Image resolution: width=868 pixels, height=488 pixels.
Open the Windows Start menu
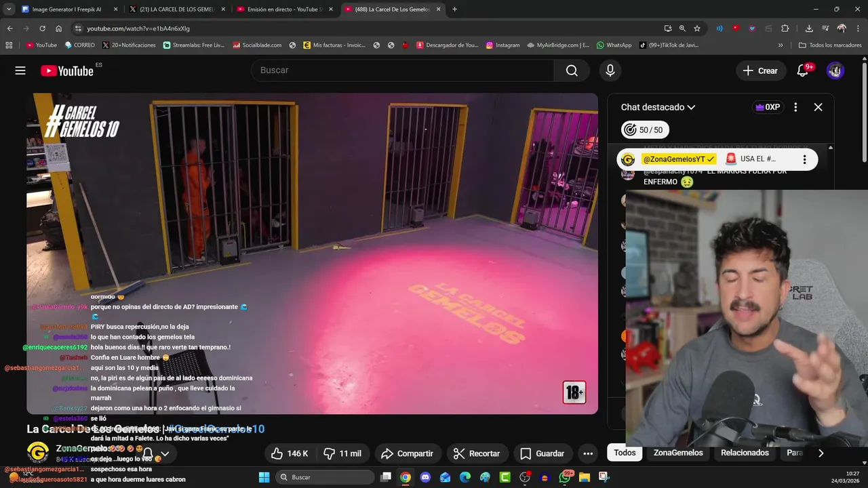pos(264,477)
